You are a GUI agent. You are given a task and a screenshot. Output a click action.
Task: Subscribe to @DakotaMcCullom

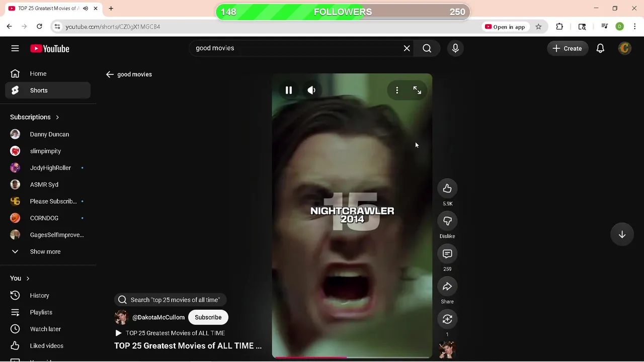tap(208, 317)
